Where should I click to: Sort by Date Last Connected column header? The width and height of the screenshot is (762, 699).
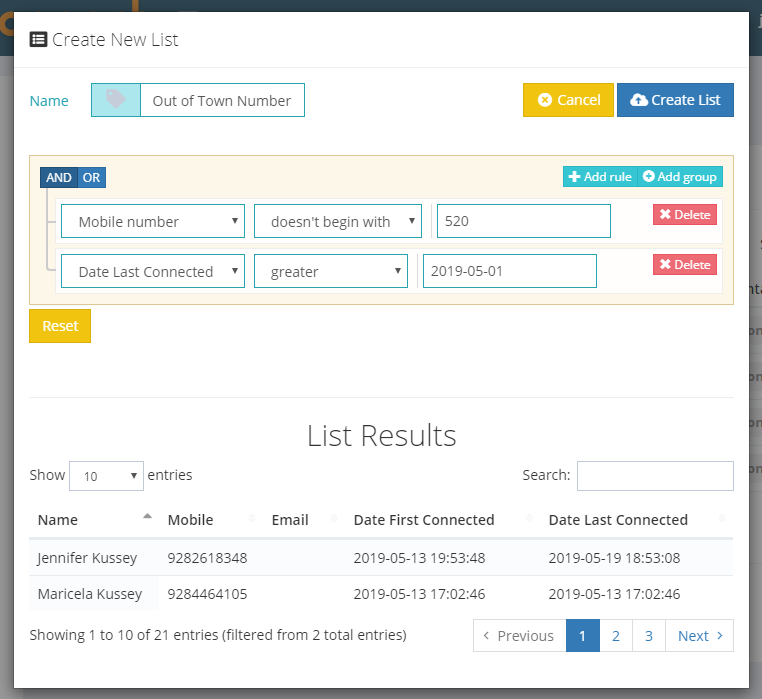click(x=637, y=520)
